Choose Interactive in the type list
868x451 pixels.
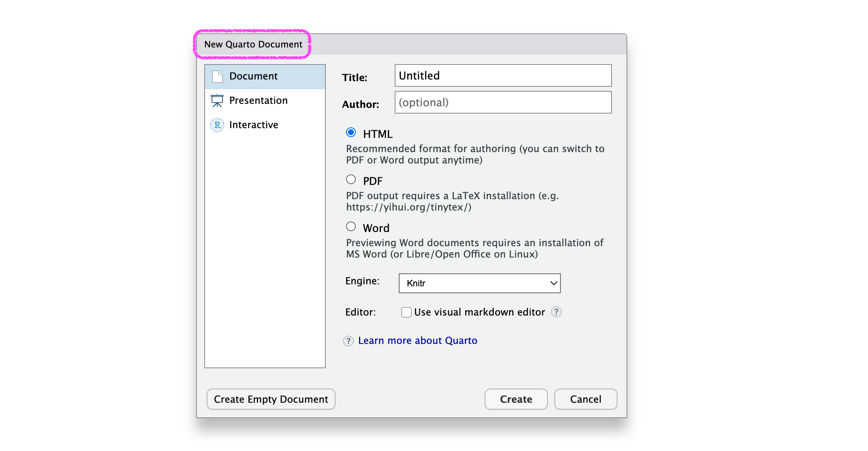[x=254, y=125]
